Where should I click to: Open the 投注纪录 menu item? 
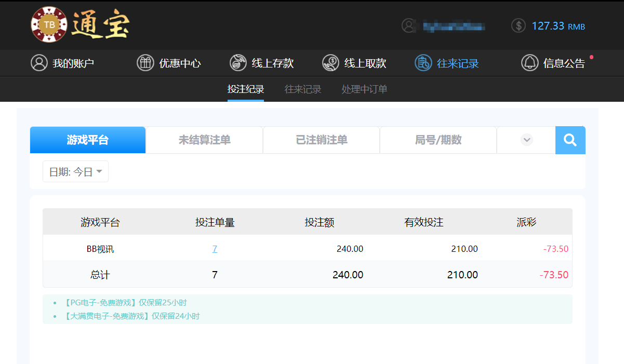(x=246, y=89)
